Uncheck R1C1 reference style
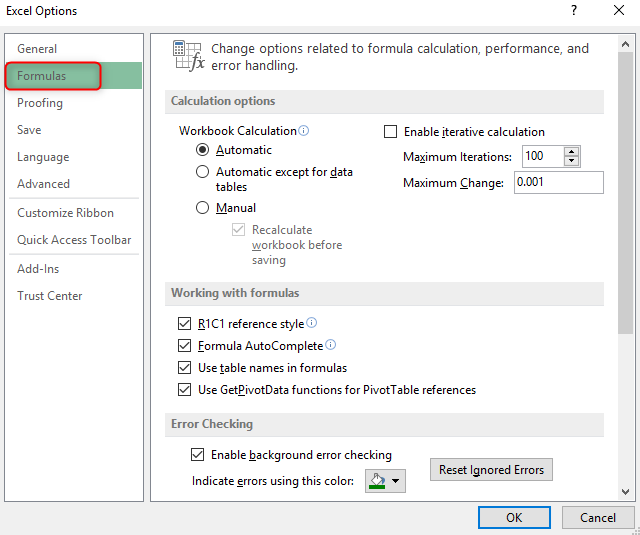This screenshot has height=535, width=640. tap(184, 324)
